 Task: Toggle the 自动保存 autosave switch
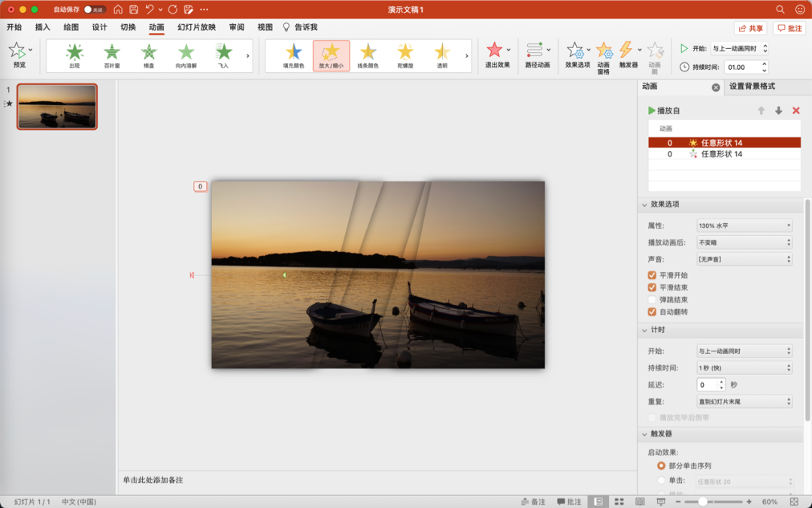(94, 10)
